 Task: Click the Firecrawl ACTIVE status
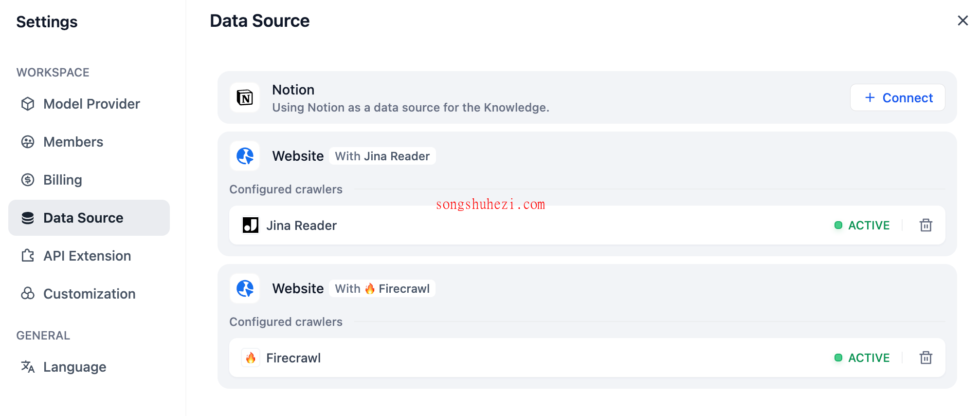pos(862,358)
